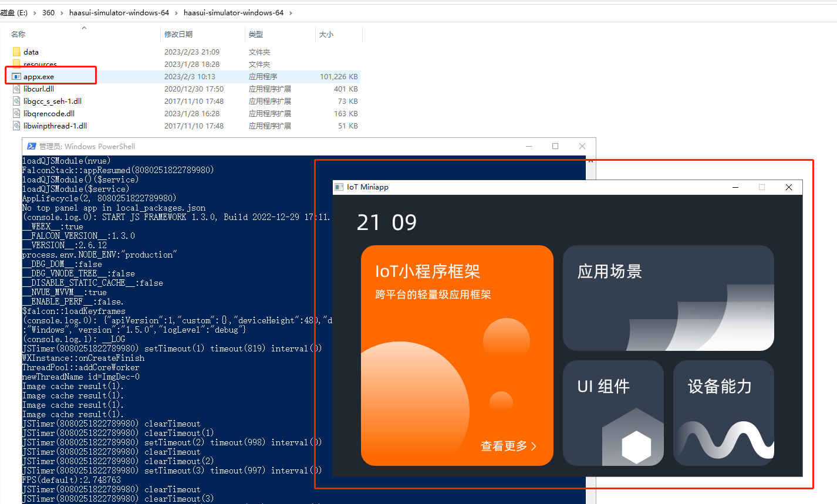
Task: Select the appx.exe file name
Action: (39, 77)
